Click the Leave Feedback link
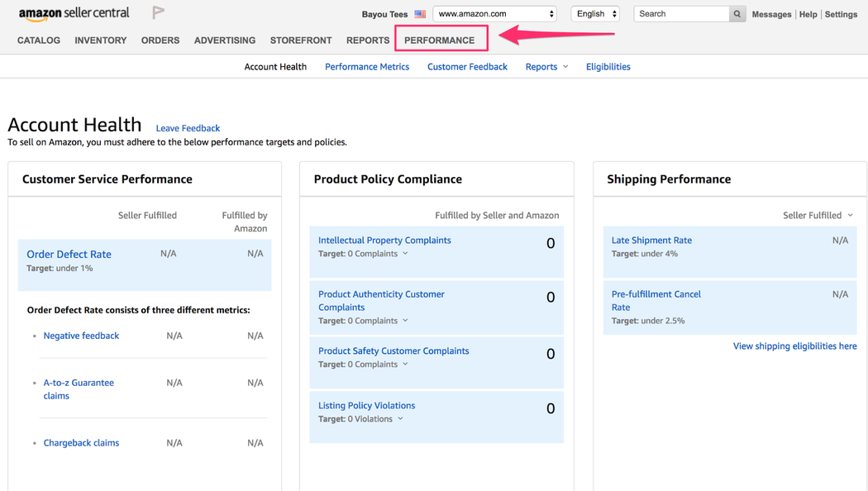The height and width of the screenshot is (491, 868). (x=188, y=128)
